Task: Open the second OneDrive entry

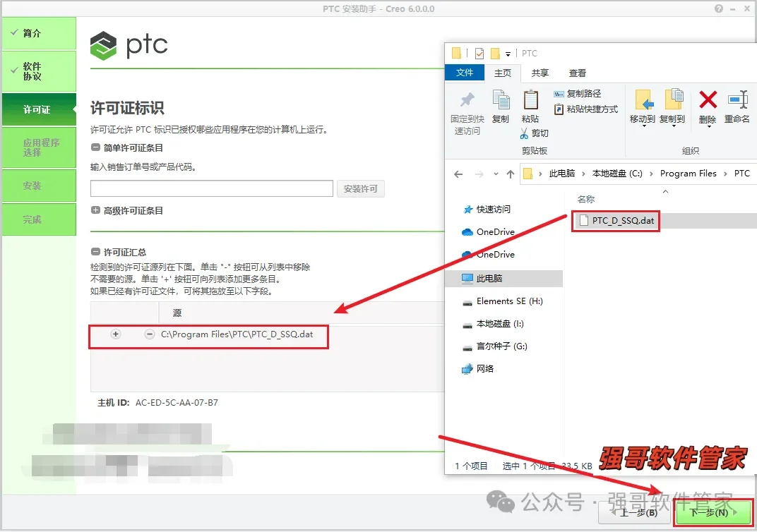Action: coord(488,255)
